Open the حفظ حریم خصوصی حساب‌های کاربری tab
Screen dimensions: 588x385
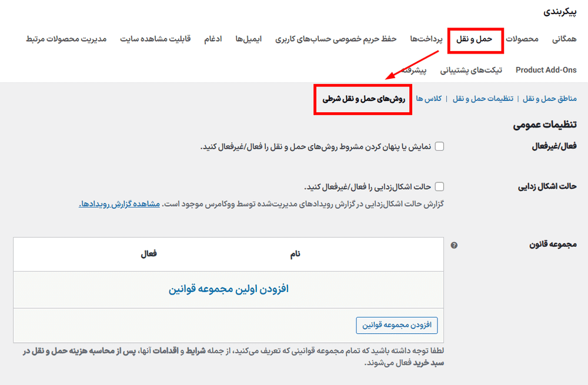tap(336, 39)
